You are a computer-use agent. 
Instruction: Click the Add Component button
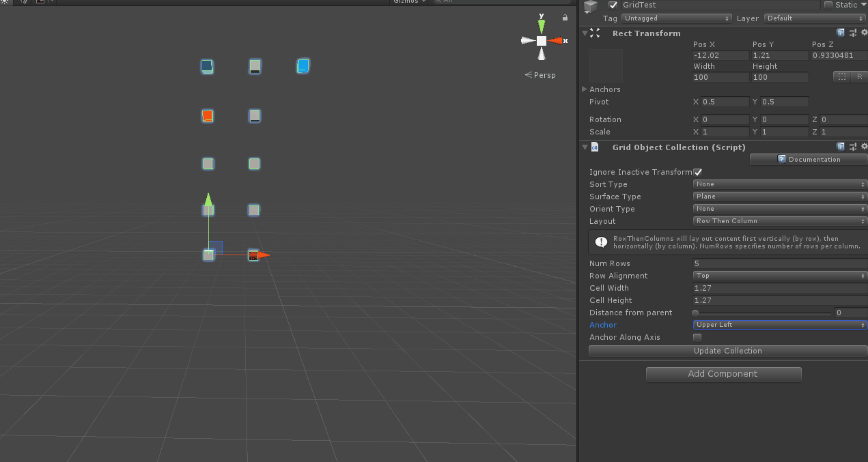723,374
